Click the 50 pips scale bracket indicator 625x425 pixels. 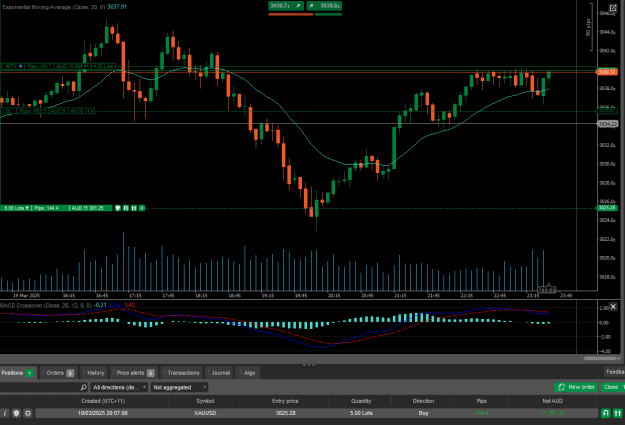(x=589, y=27)
